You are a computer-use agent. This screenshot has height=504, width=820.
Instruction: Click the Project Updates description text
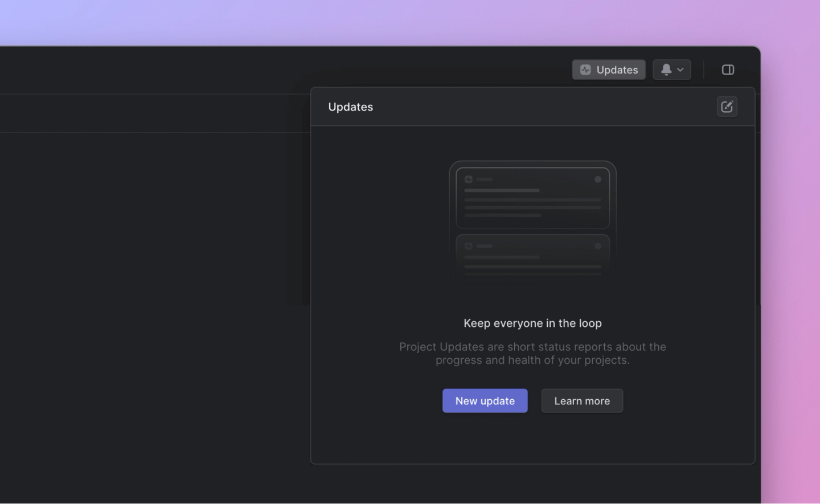(532, 354)
